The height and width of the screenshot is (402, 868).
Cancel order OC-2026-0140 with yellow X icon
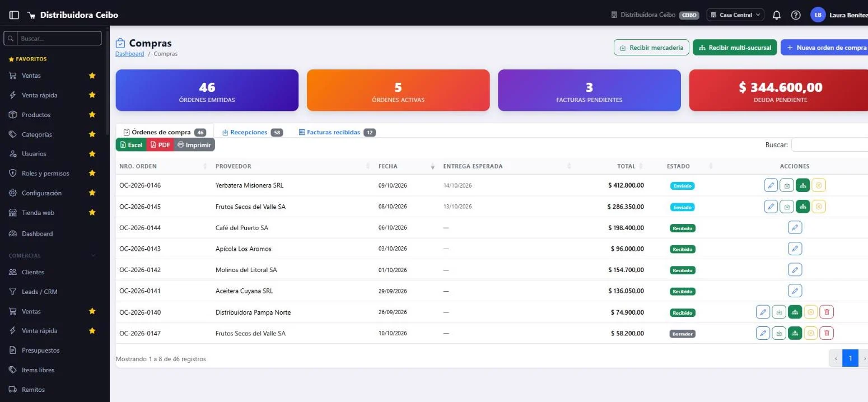point(811,312)
